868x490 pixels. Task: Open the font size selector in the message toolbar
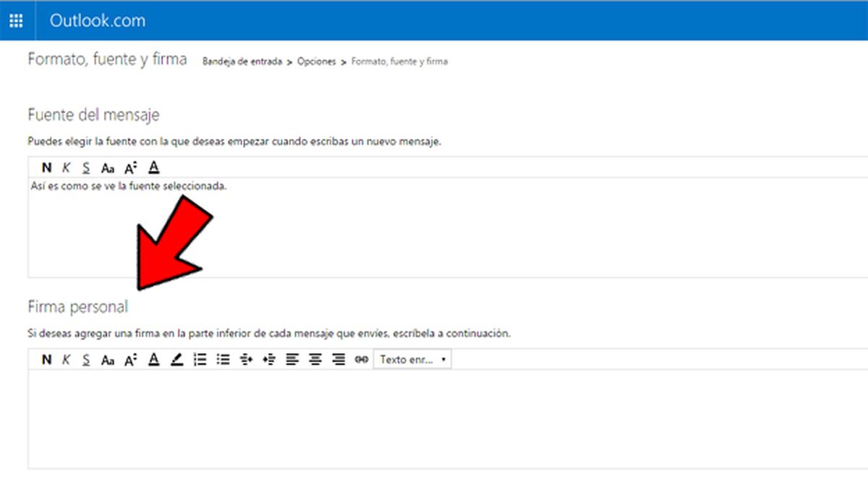click(x=131, y=167)
